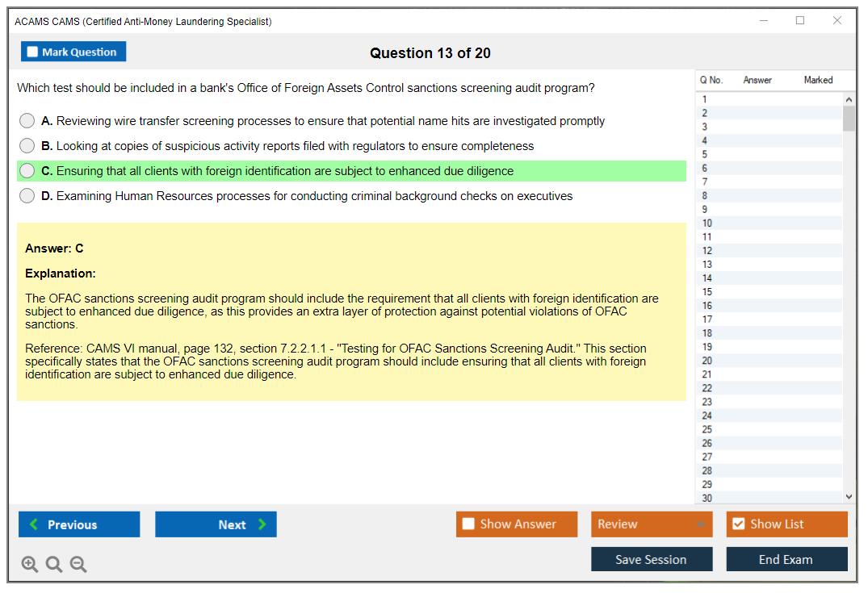Screen dimensions: 868x593
Task: Open the Review dropdown menu
Action: [x=651, y=524]
